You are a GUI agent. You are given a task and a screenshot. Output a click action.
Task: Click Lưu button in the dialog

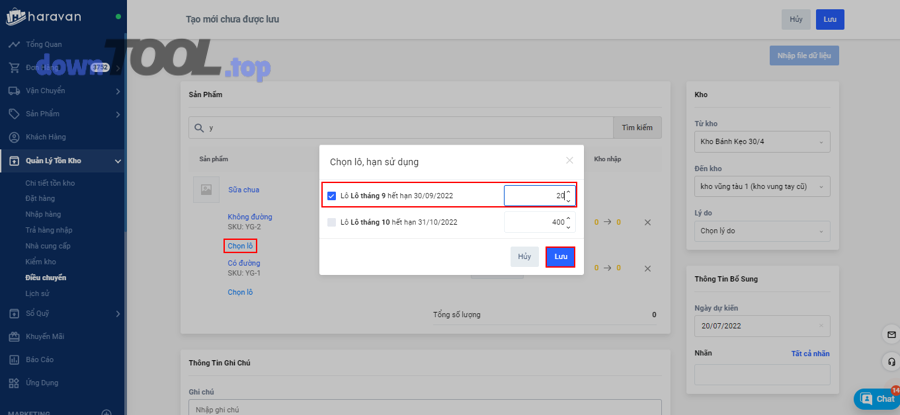(x=560, y=257)
